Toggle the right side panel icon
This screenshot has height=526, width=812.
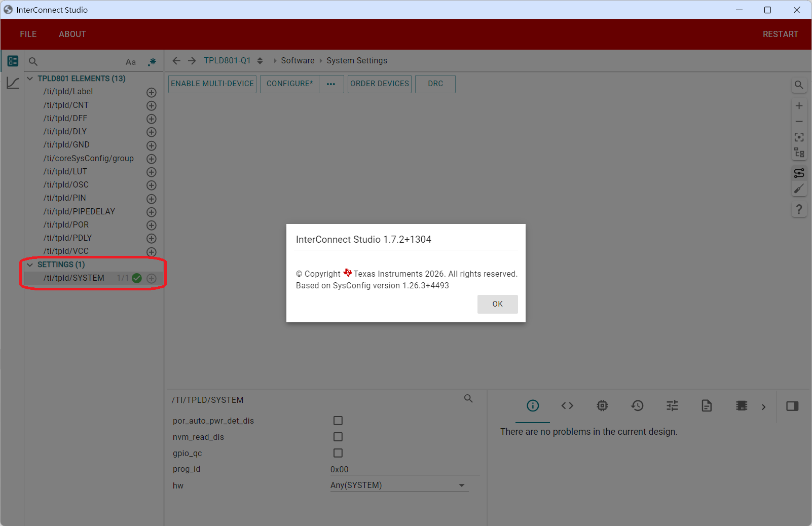coord(792,406)
